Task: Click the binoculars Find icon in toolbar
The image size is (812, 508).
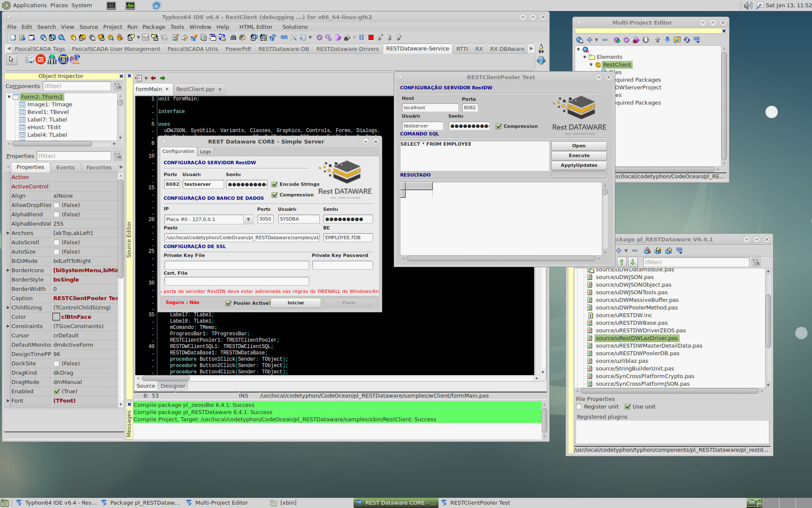Action: point(233,37)
